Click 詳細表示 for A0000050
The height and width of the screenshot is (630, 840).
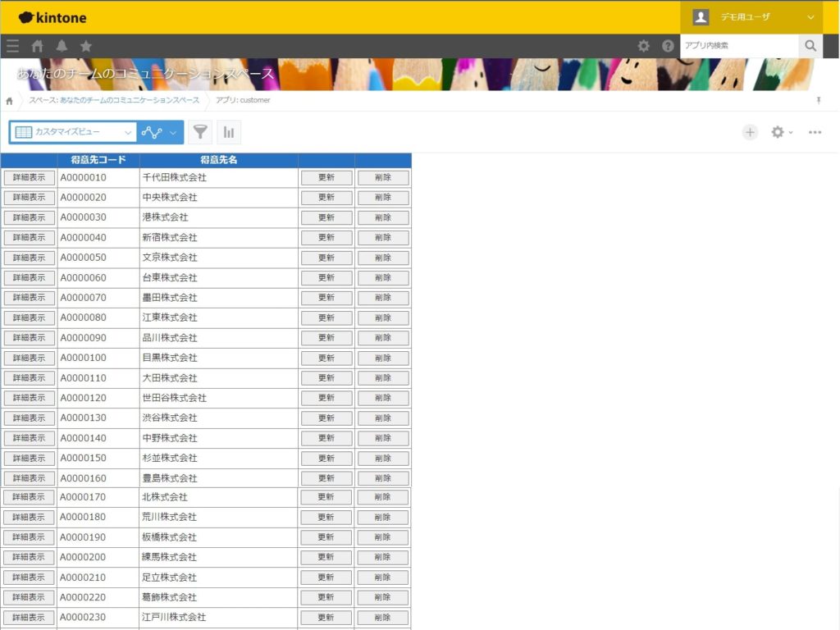[x=29, y=258]
